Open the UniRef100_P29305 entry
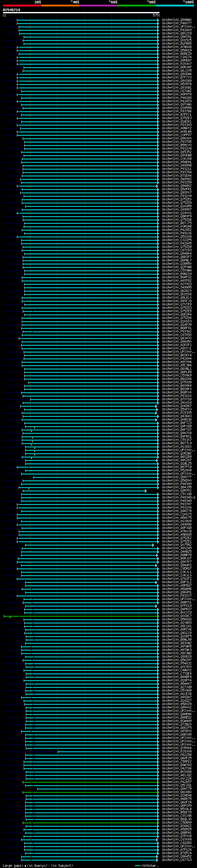The width and height of the screenshot is (197, 868). click(x=176, y=413)
